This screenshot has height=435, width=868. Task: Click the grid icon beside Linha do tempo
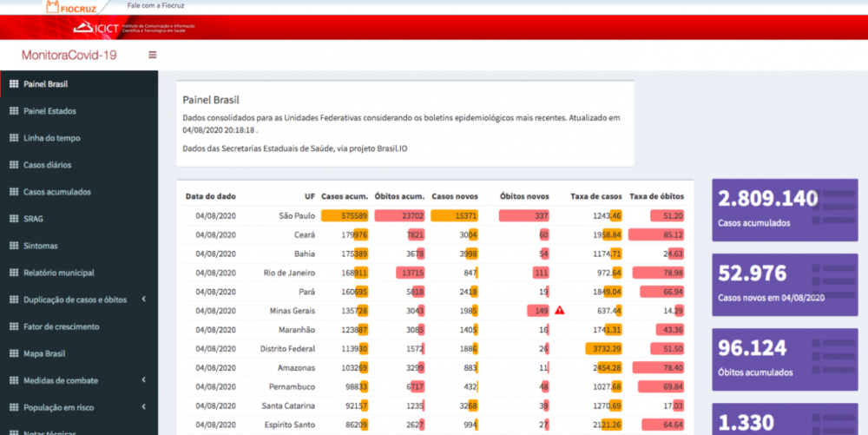pos(13,138)
